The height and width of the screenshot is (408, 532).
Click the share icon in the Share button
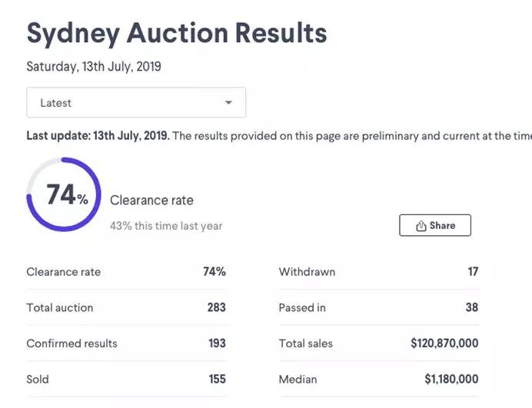point(421,226)
